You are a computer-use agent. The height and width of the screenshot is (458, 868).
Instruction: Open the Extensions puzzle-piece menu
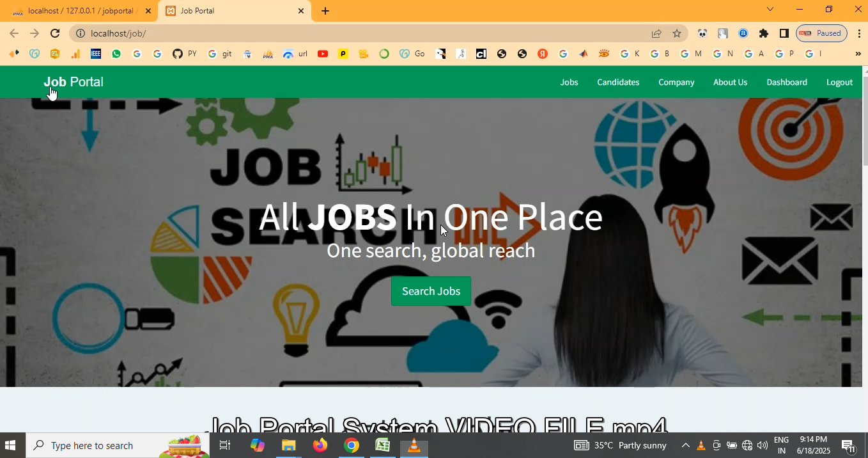[764, 33]
